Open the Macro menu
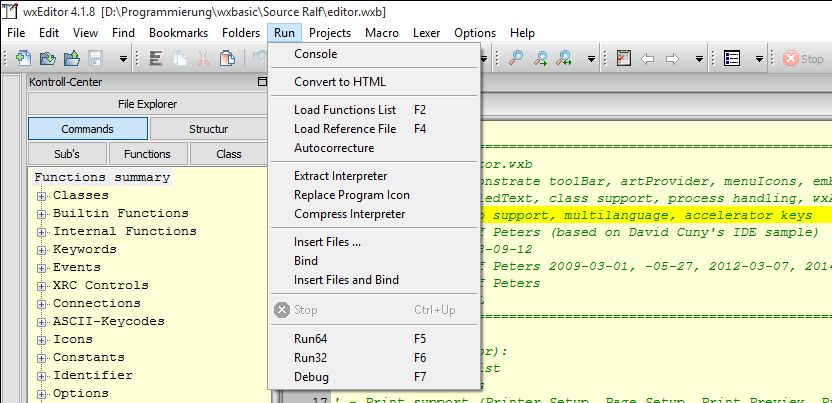832x403 pixels. 381,33
